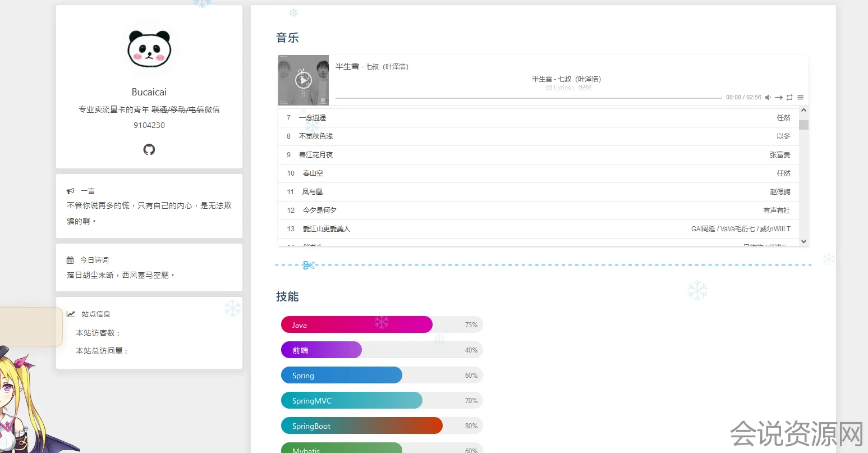Viewport: 868px width, 453px height.
Task: Click the scissors icon on the divider
Action: (x=308, y=265)
